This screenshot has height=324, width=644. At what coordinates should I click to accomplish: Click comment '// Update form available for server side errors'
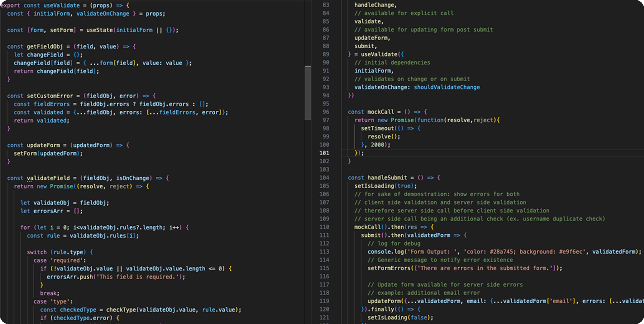[x=445, y=285]
